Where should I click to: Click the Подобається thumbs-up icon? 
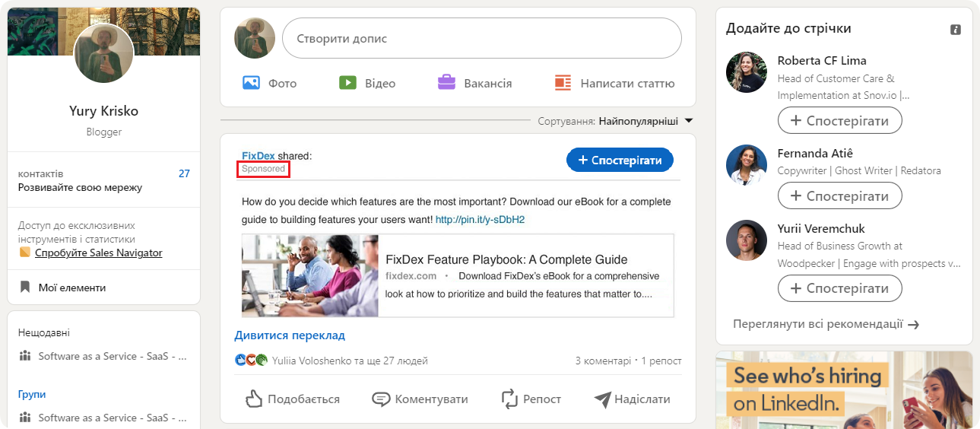(254, 399)
